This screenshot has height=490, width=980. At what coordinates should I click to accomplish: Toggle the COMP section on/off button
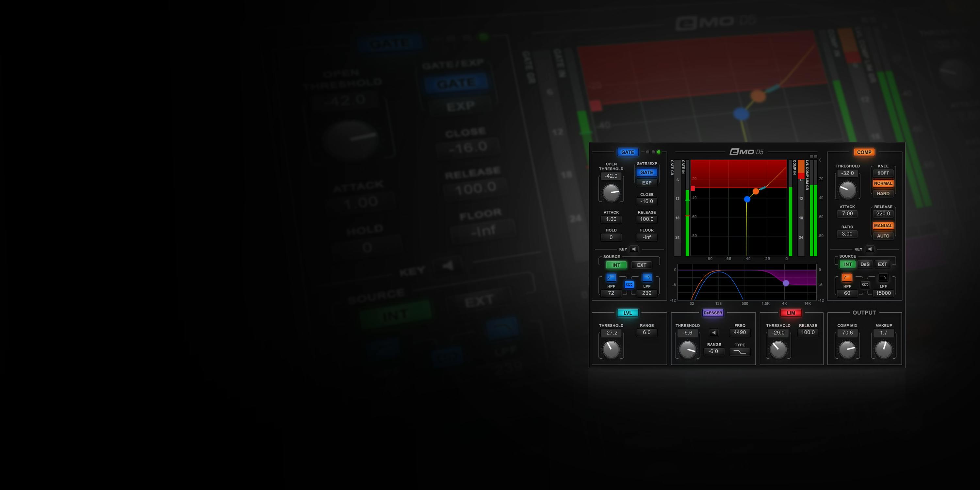click(864, 152)
